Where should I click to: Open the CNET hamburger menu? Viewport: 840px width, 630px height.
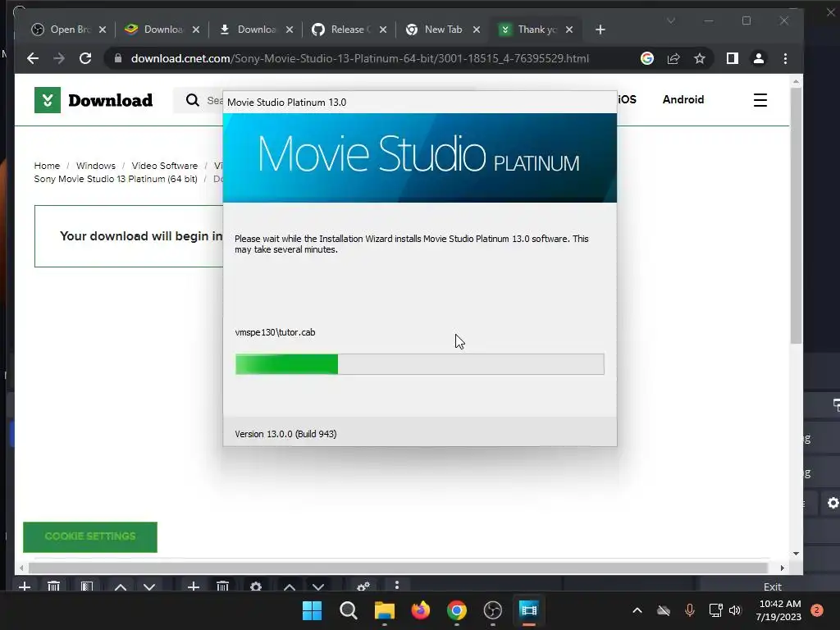[760, 100]
